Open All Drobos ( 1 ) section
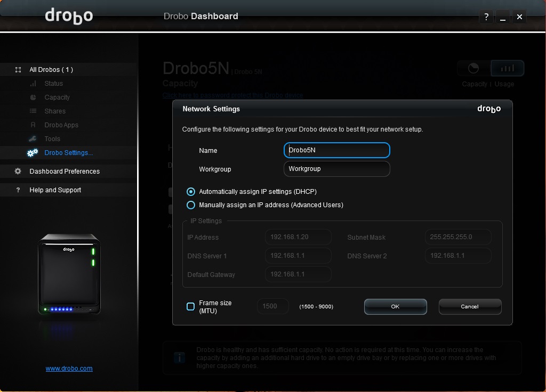This screenshot has width=546, height=392. [x=51, y=70]
